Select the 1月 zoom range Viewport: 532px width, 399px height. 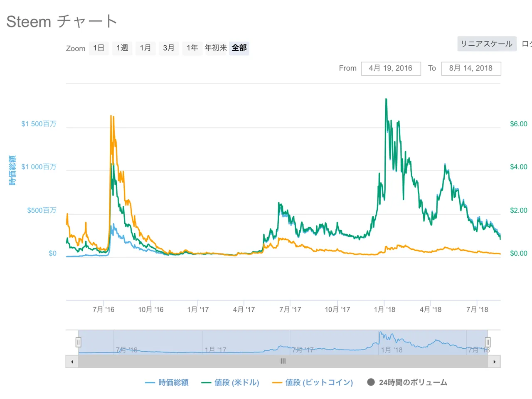point(145,48)
